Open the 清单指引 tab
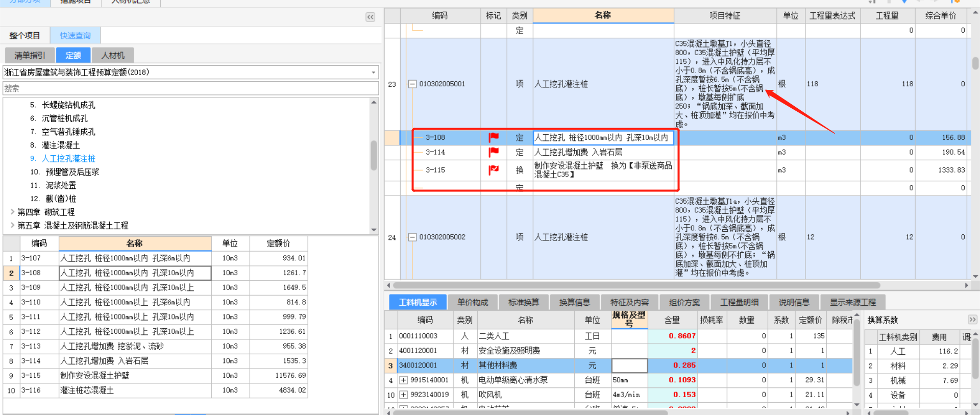This screenshot has height=415, width=980. tap(30, 55)
